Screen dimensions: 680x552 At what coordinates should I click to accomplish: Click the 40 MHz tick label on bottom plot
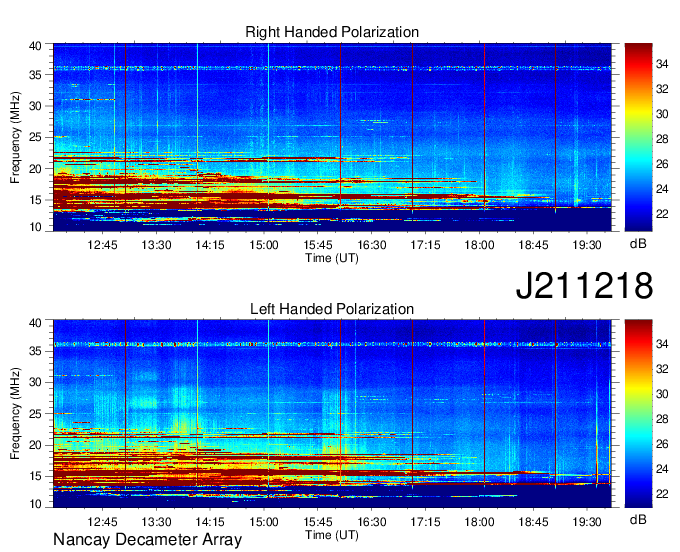coord(35,323)
